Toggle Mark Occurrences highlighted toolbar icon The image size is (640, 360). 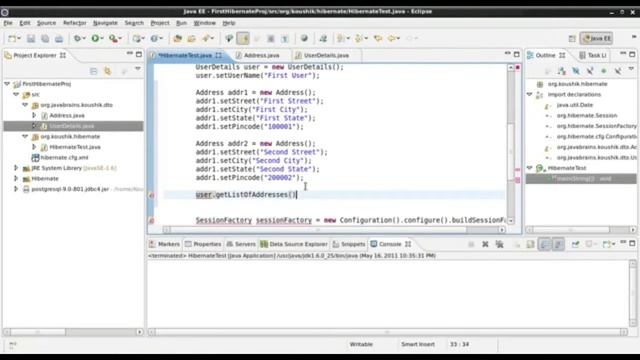pyautogui.click(x=243, y=38)
